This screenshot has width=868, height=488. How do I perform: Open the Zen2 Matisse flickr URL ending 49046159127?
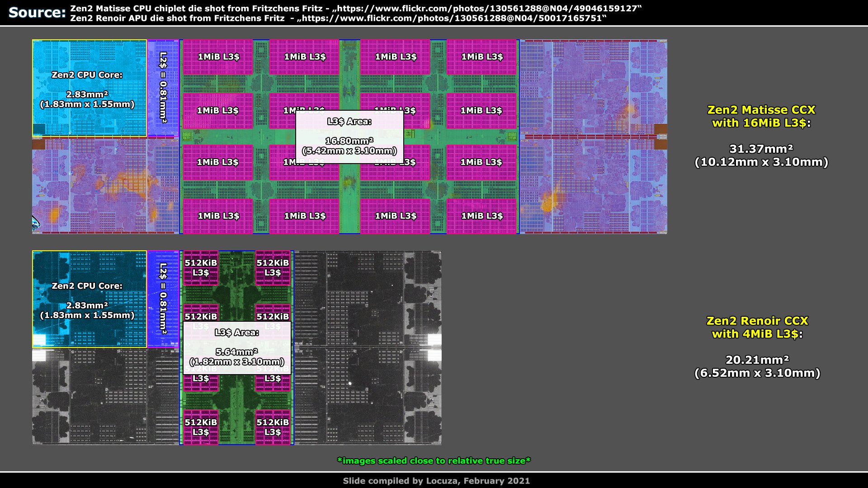486,9
